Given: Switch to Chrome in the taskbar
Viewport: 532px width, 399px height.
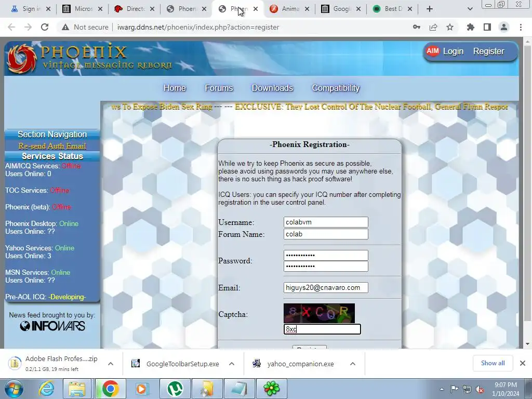Looking at the screenshot, I should 110,389.
